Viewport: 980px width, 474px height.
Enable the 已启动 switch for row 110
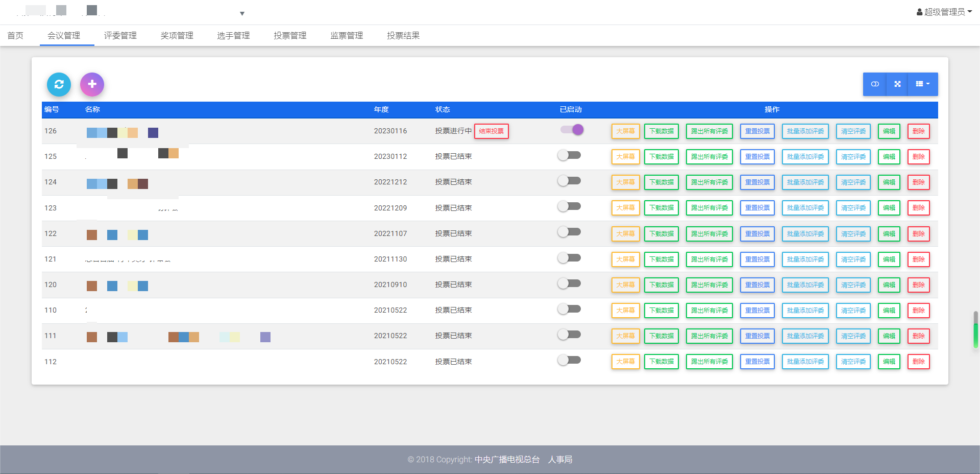(x=569, y=309)
